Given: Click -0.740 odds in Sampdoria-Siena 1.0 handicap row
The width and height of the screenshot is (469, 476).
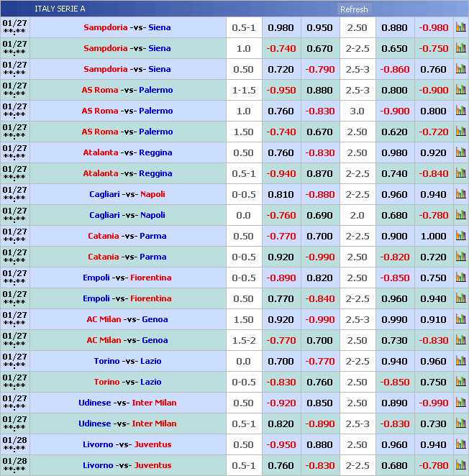Looking at the screenshot, I should coord(281,48).
